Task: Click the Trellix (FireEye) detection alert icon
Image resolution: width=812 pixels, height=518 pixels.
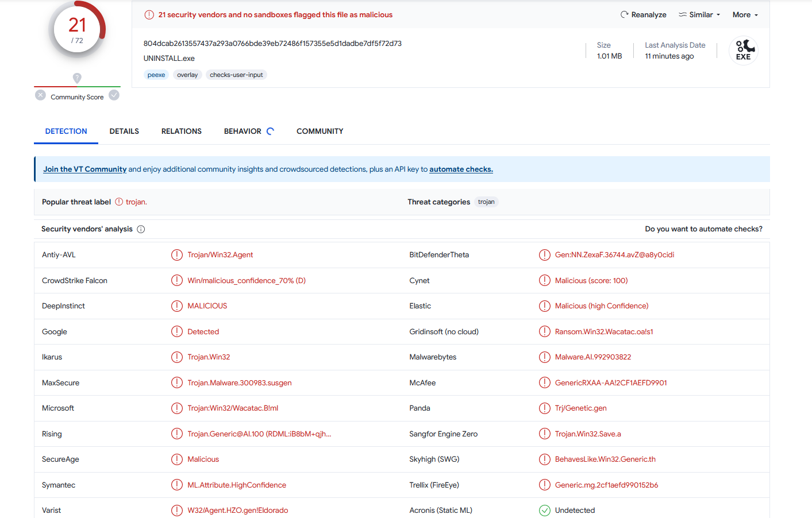Action: 545,485
